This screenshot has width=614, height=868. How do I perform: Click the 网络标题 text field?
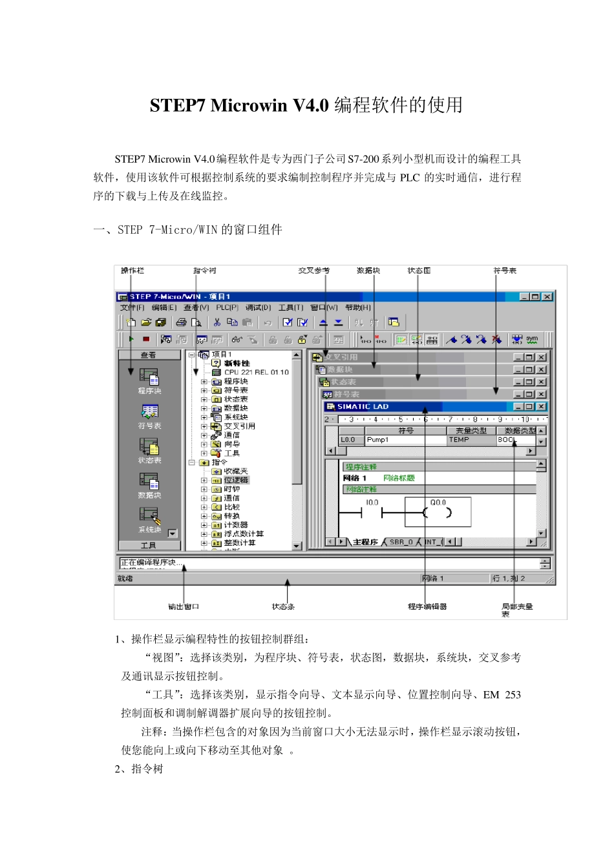[399, 478]
